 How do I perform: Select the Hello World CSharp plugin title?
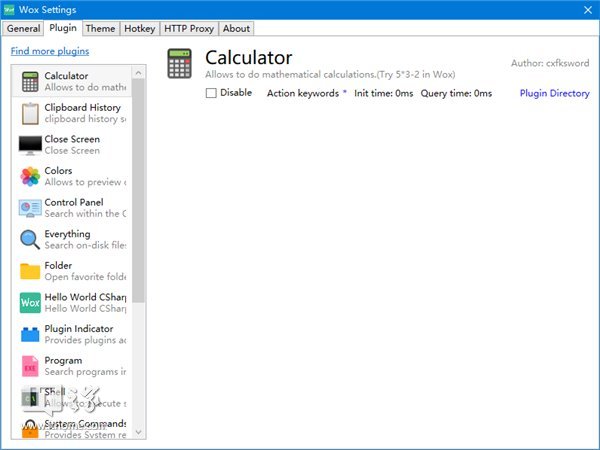[85, 297]
